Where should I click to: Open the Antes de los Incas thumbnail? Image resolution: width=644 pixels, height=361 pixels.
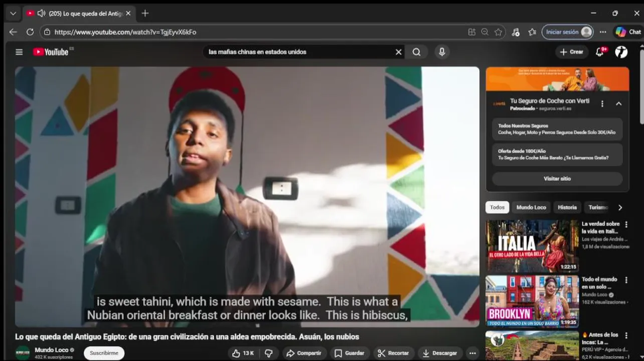(x=532, y=346)
